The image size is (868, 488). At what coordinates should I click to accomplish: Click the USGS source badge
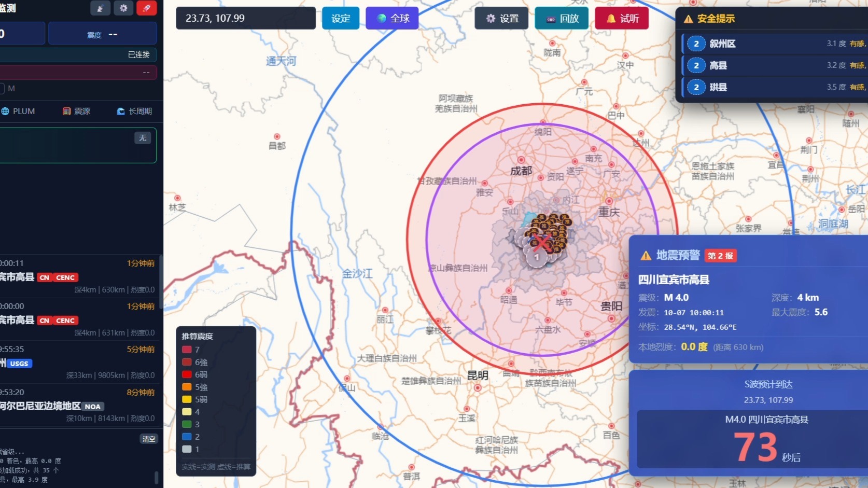click(x=19, y=364)
